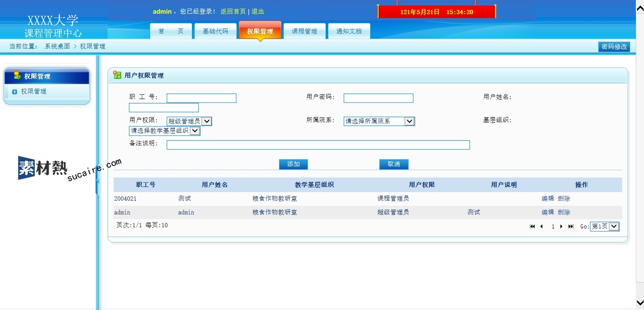
Task: Click the scrollbar down arrow
Action: (x=640, y=302)
